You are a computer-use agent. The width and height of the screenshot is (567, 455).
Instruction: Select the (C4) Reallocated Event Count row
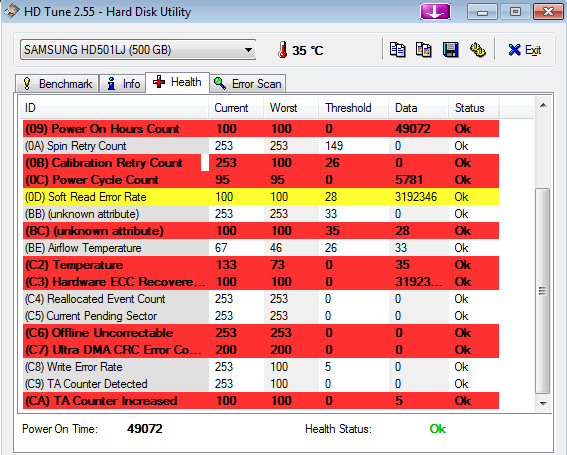[x=261, y=299]
